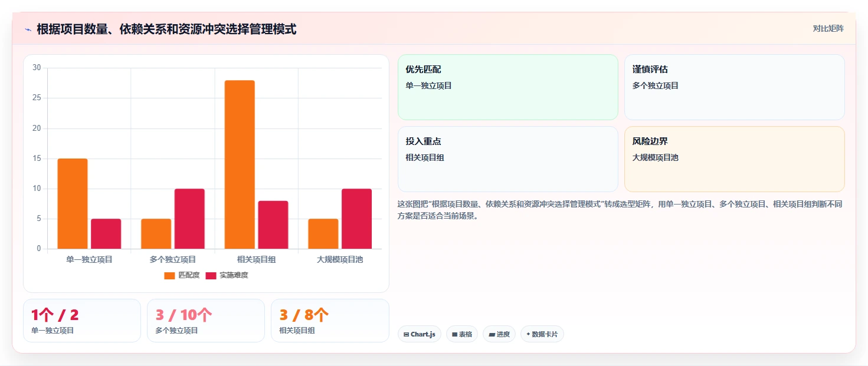The height and width of the screenshot is (366, 868).
Task: Select the 进度 tag chip
Action: pos(499,334)
